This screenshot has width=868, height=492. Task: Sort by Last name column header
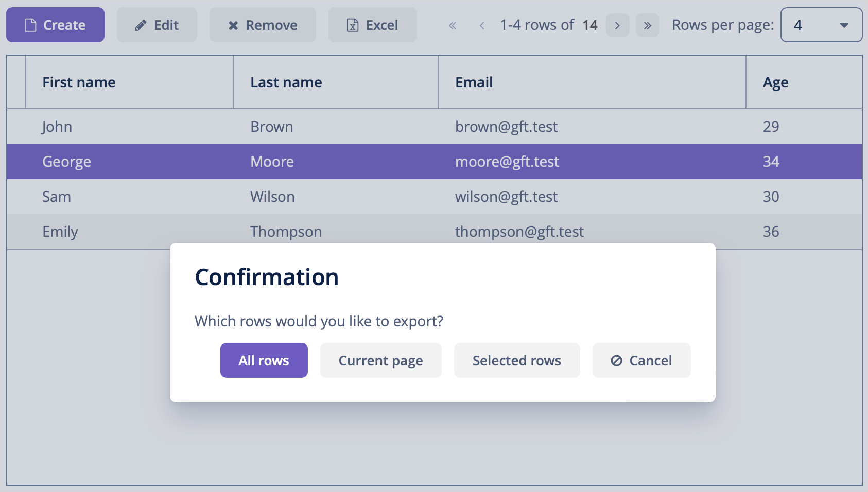(x=336, y=82)
